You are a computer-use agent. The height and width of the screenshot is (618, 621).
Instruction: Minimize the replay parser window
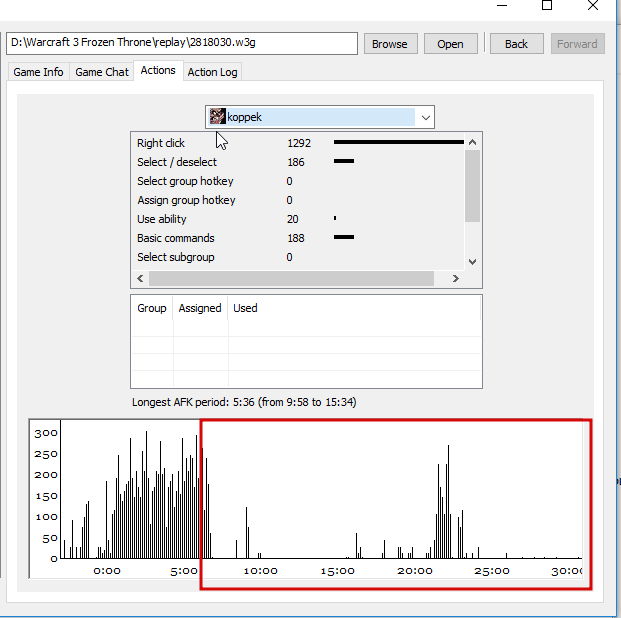pyautogui.click(x=502, y=6)
